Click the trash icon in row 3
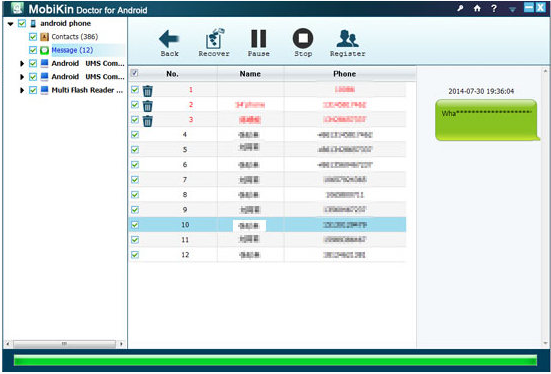 148,121
